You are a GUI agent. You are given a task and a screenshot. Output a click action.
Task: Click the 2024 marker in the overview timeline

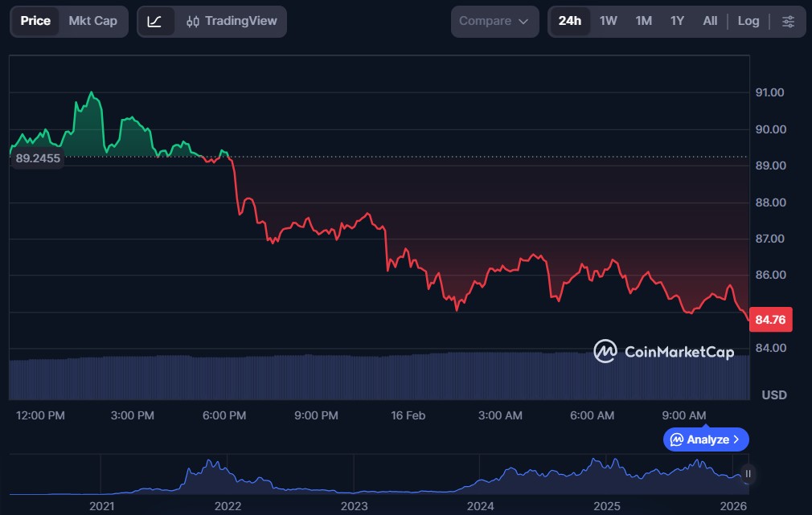coord(481,506)
